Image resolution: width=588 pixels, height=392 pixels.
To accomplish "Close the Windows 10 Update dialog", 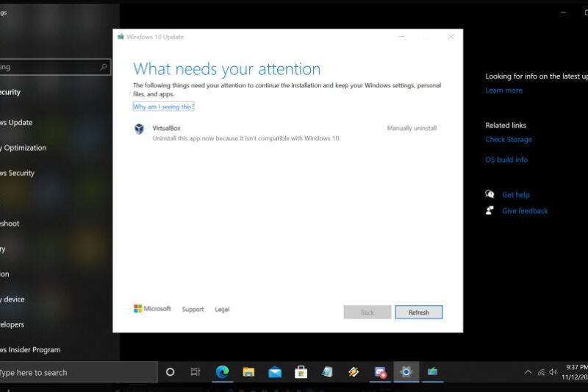I will [451, 36].
